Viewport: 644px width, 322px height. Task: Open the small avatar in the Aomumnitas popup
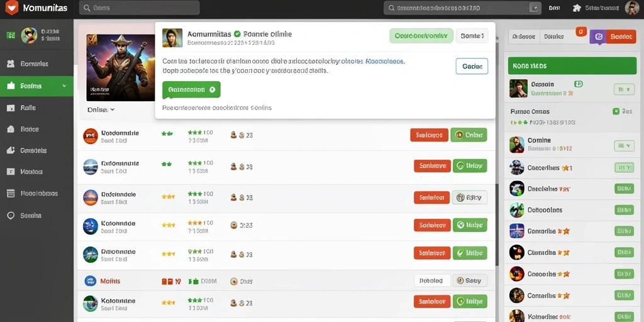172,38
